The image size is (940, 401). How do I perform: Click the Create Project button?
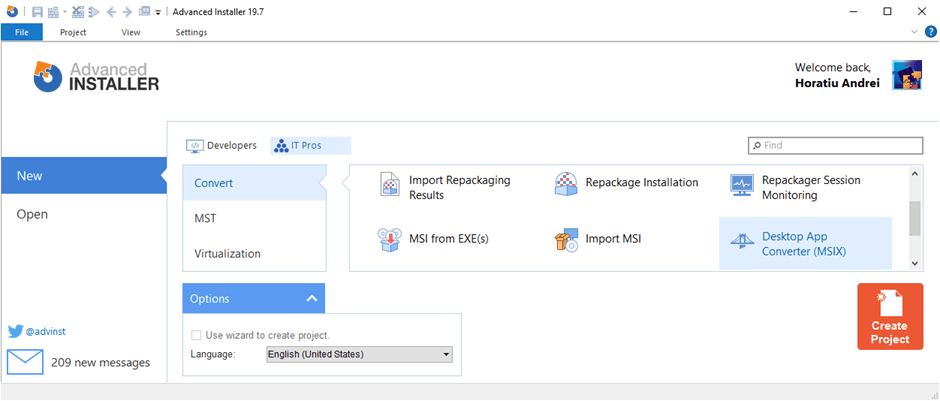pos(890,316)
